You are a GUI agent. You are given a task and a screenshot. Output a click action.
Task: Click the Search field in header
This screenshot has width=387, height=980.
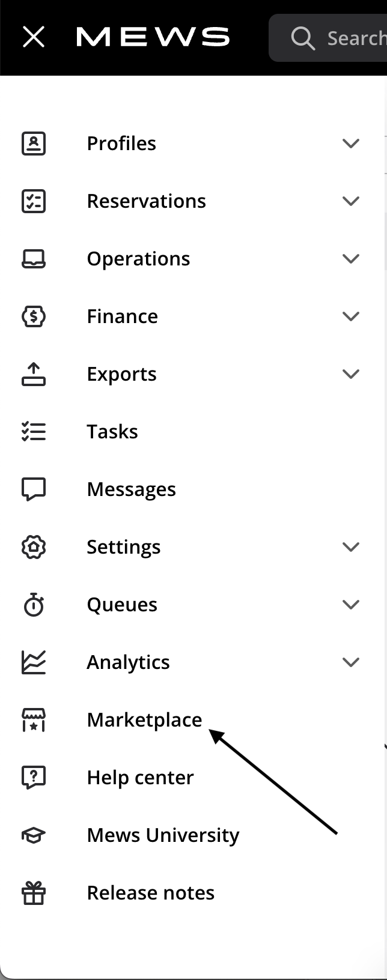click(x=328, y=38)
